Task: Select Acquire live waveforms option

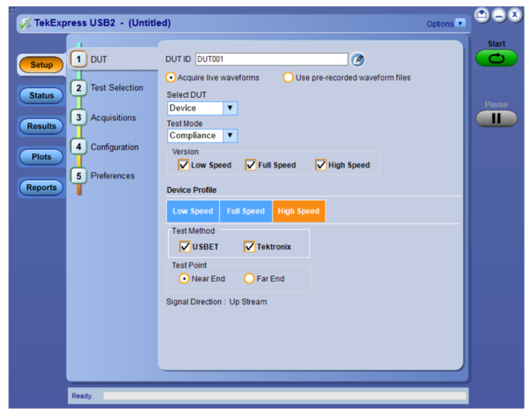Action: point(212,77)
